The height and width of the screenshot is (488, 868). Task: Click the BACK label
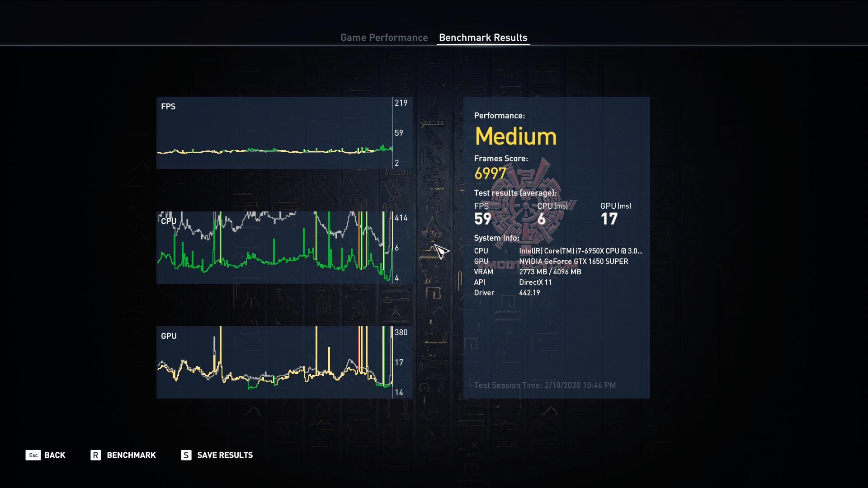55,455
